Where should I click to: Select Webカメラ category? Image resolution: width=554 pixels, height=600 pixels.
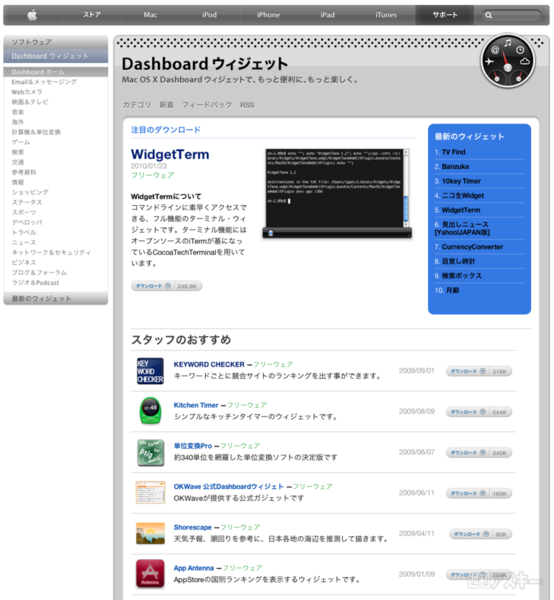[x=27, y=92]
